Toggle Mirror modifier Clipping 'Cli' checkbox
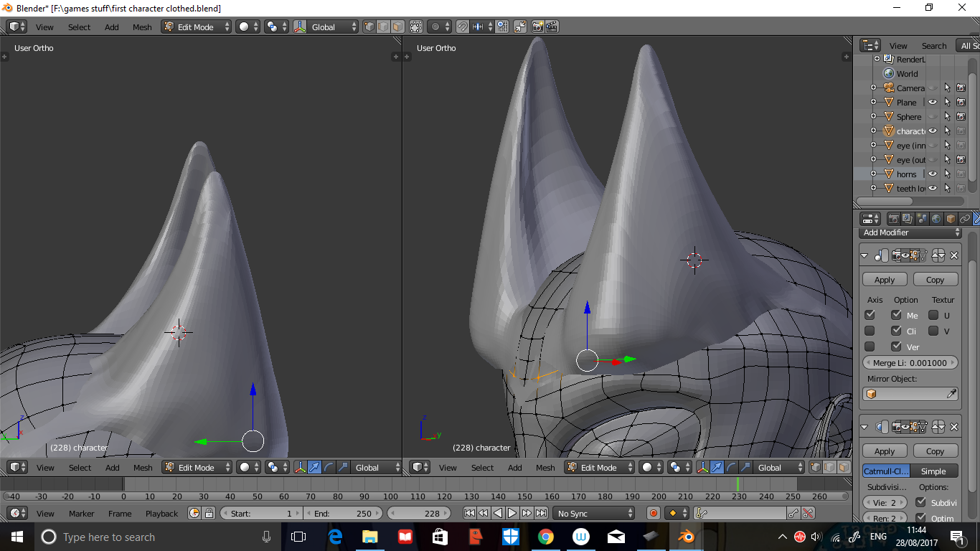The width and height of the screenshot is (980, 551). coord(896,331)
